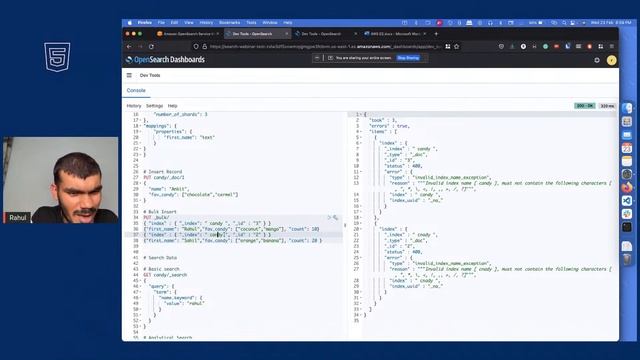This screenshot has height=360, width=640.
Task: Collapse the fold arrow at response line 20
Action: point(361,229)
